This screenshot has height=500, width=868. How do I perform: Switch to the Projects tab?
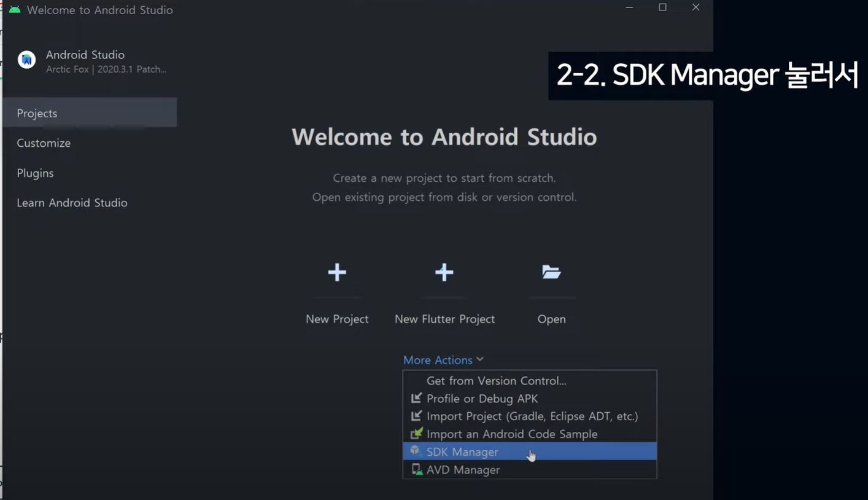coord(90,113)
